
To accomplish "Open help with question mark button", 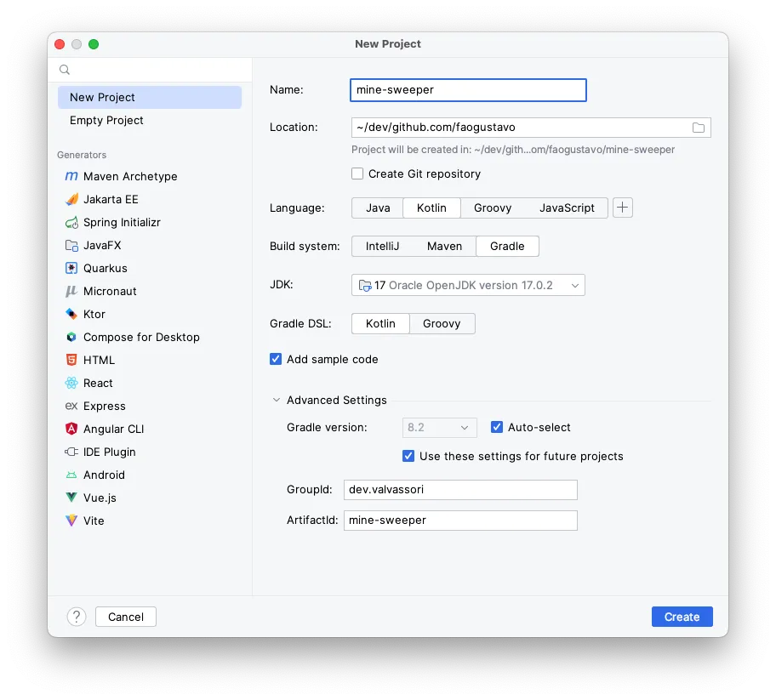I will click(x=77, y=617).
